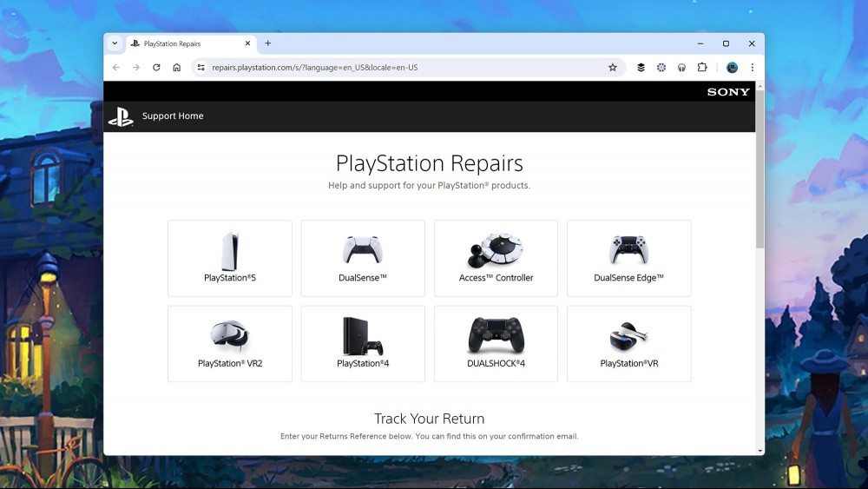The image size is (868, 489).
Task: Open the tab search dropdown arrow
Action: pos(115,43)
